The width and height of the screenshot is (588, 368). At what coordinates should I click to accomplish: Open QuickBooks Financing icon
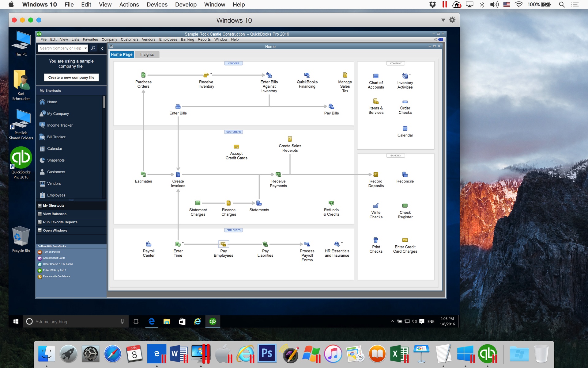click(307, 75)
